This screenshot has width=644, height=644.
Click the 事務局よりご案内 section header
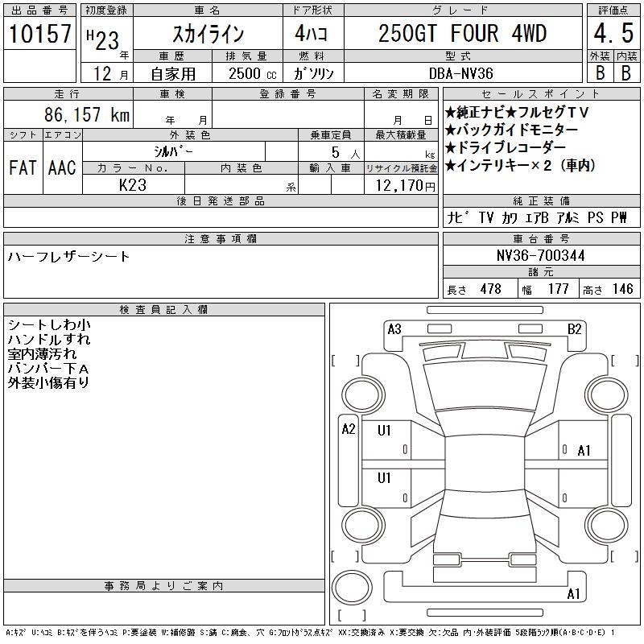click(x=164, y=586)
